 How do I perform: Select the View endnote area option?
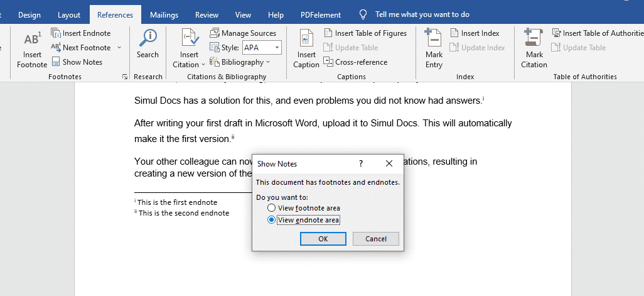pyautogui.click(x=271, y=220)
